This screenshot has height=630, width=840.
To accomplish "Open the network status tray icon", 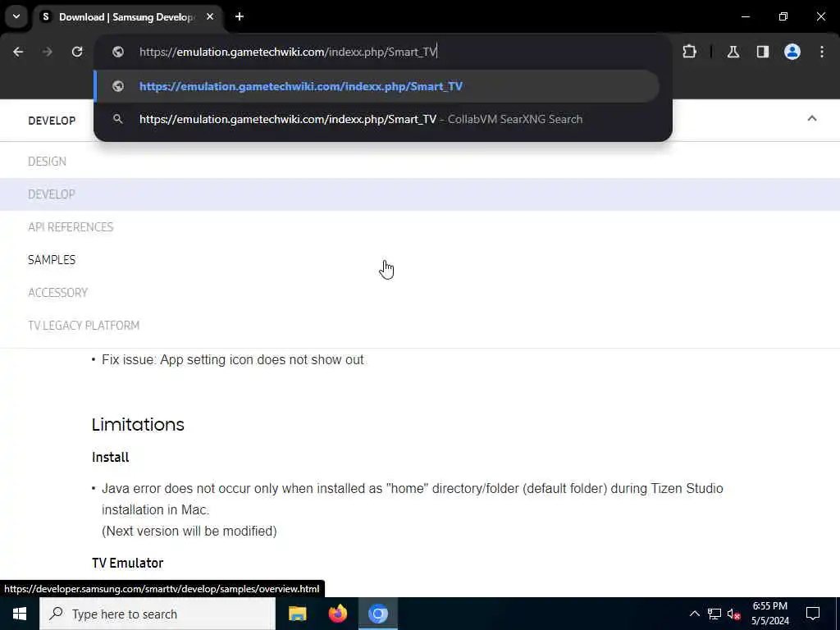I will 714,614.
